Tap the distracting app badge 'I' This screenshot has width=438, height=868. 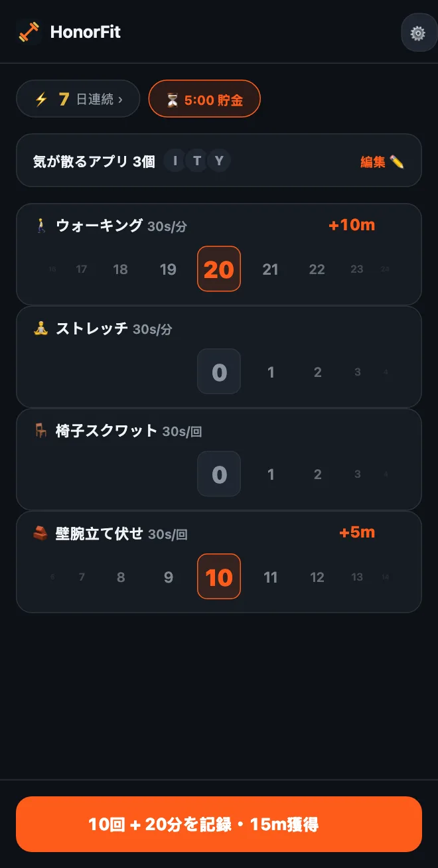coord(175,161)
